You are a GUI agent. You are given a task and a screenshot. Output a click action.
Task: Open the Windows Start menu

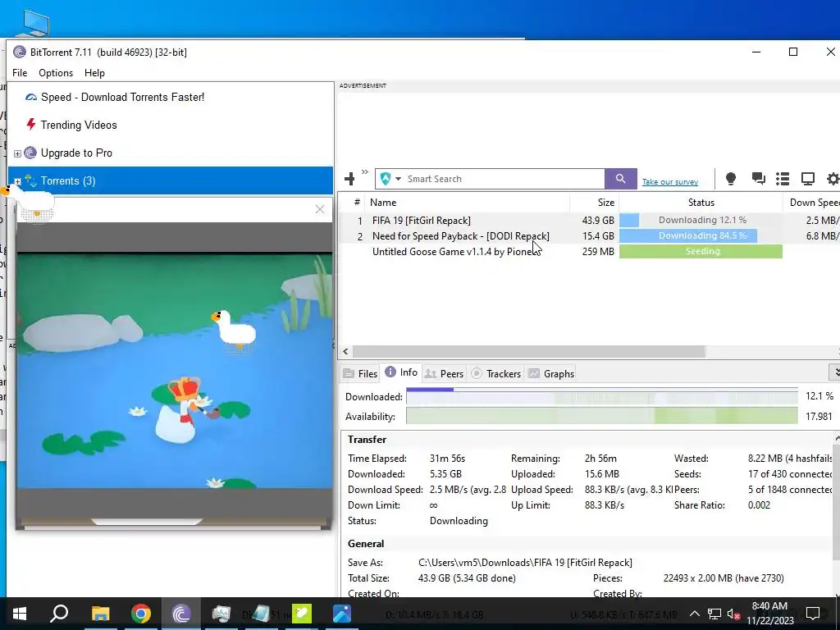tap(20, 614)
